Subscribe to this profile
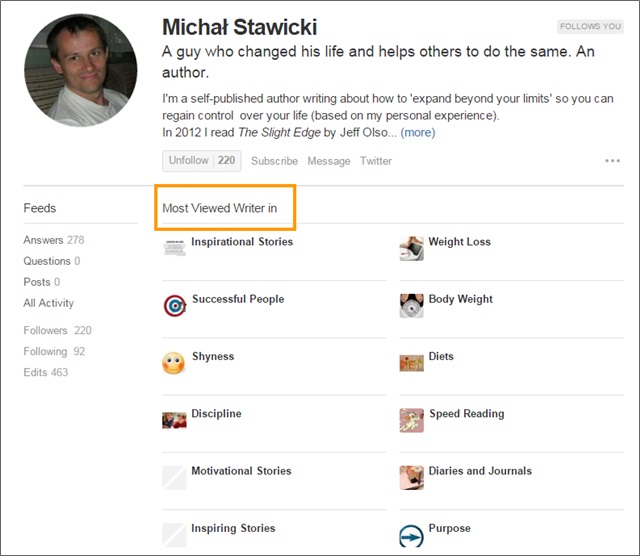The image size is (640, 556). click(274, 161)
